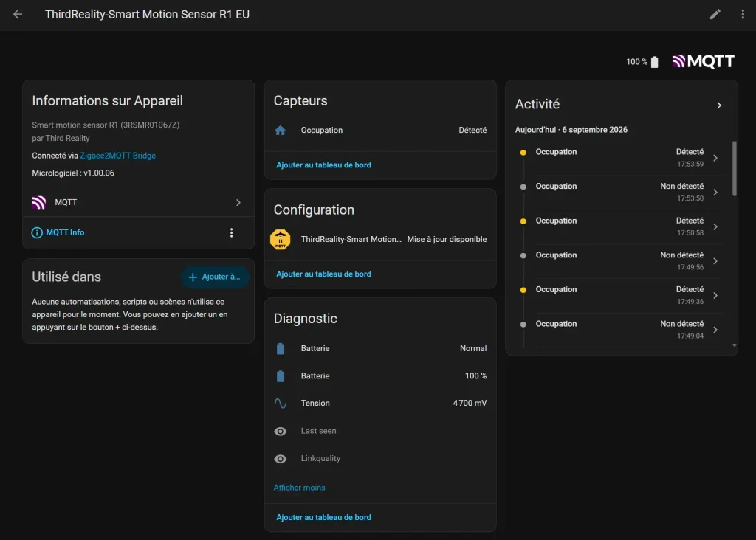This screenshot has width=756, height=540.
Task: Go back using the arrow icon
Action: coord(18,15)
